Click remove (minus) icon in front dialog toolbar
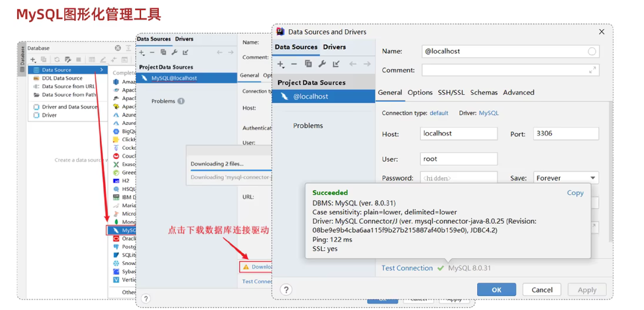Image resolution: width=644 pixels, height=310 pixels. (294, 64)
